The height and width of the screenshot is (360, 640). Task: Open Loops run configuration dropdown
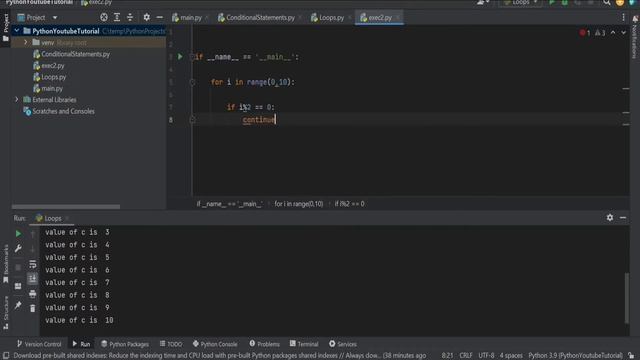point(521,3)
